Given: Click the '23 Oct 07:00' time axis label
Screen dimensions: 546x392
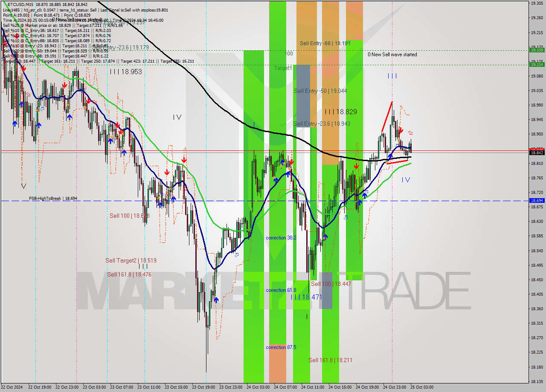Looking at the screenshot, I should pyautogui.click(x=121, y=387).
